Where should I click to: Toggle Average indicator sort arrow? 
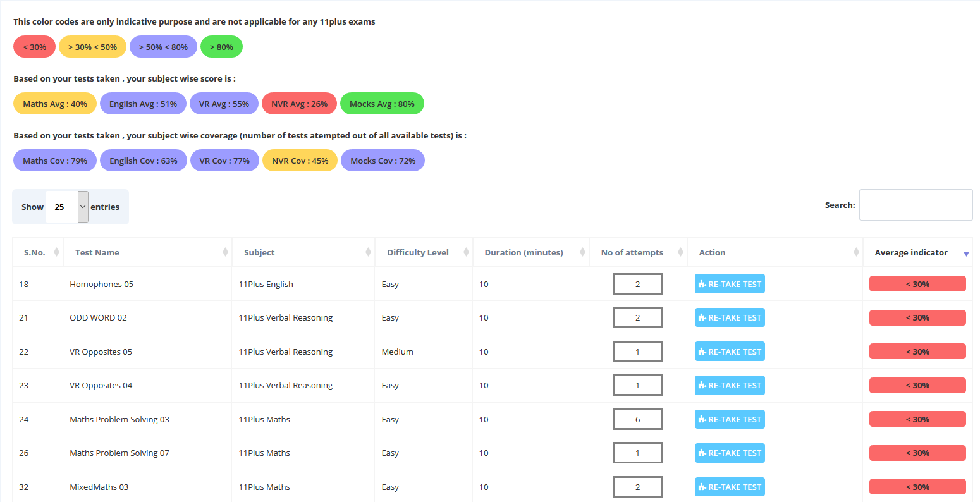(x=965, y=254)
